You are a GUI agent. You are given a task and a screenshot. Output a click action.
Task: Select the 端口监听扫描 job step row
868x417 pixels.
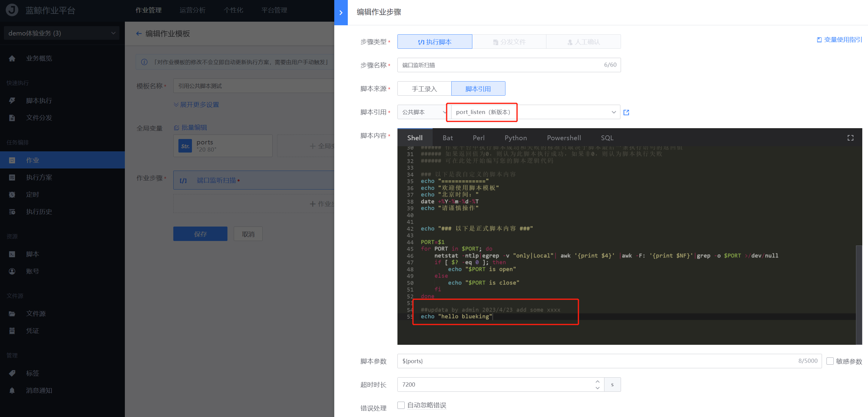(254, 180)
